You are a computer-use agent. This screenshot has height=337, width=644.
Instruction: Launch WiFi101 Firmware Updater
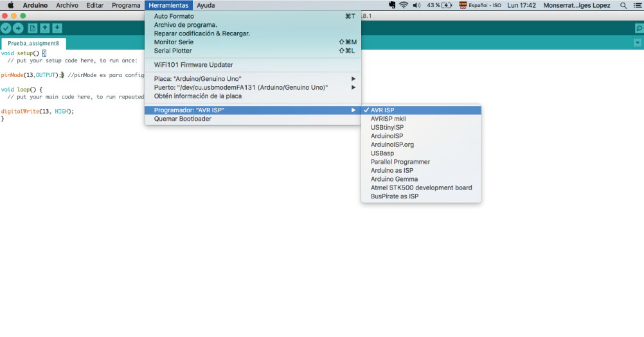[253, 65]
